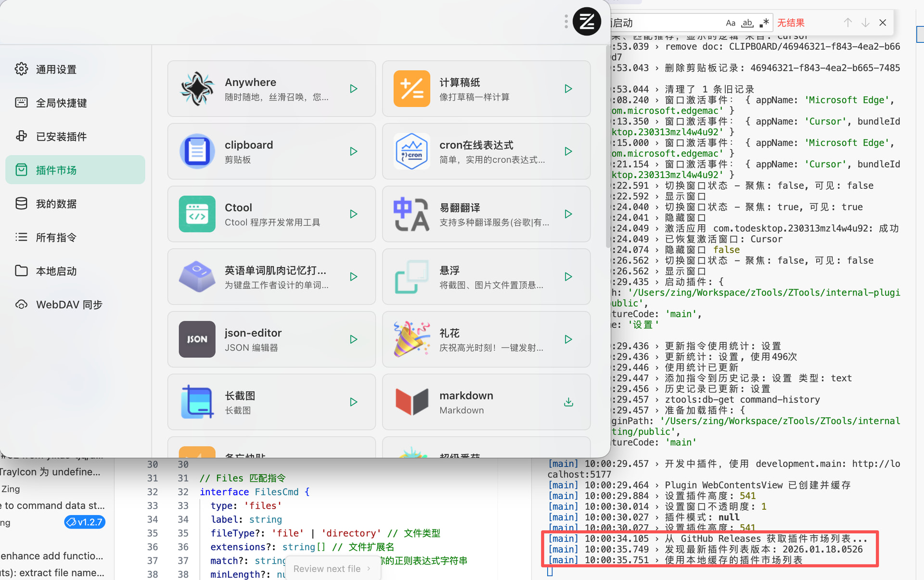Open the Anywhere plugin card title

click(250, 82)
